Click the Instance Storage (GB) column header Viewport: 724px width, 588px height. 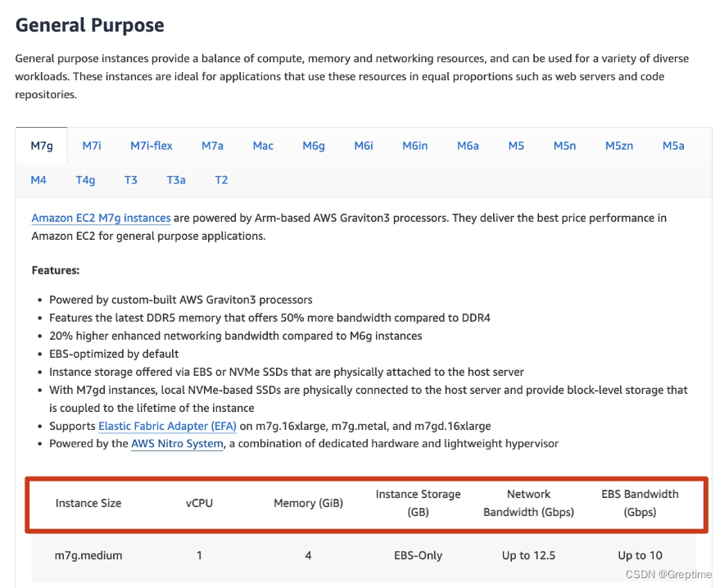tap(418, 503)
